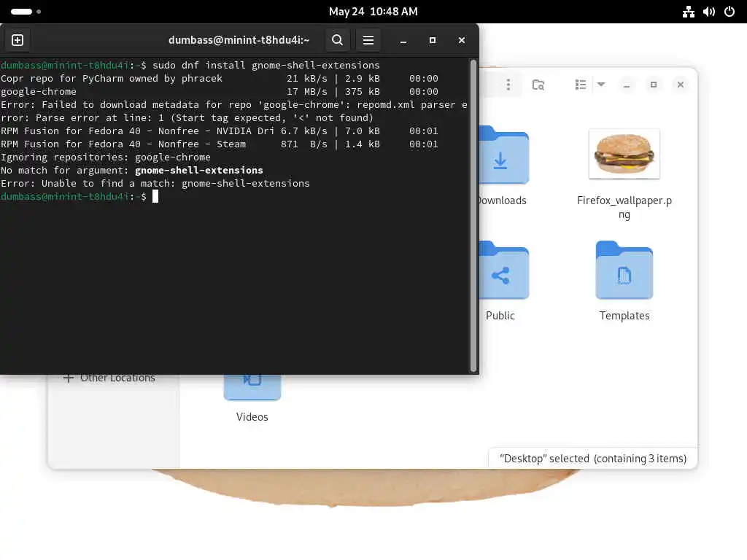Click the terminal cursor at last prompt
The image size is (747, 560).
coord(155,196)
